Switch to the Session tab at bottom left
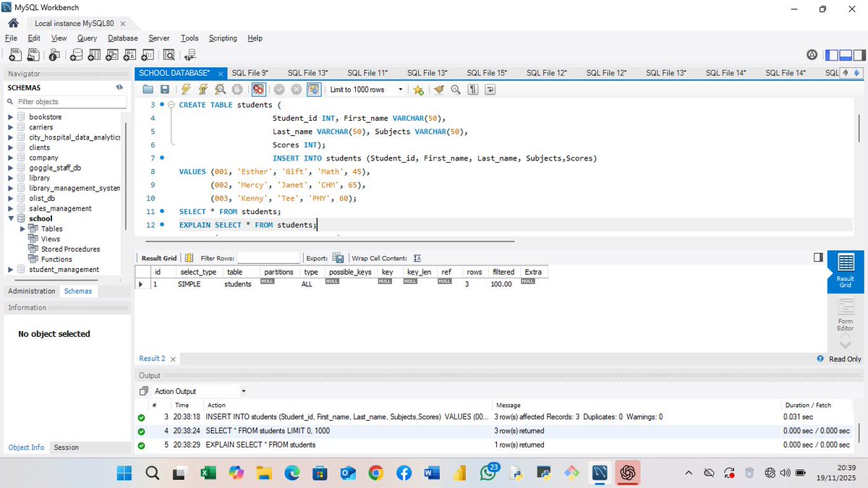This screenshot has width=868, height=488. (x=66, y=447)
